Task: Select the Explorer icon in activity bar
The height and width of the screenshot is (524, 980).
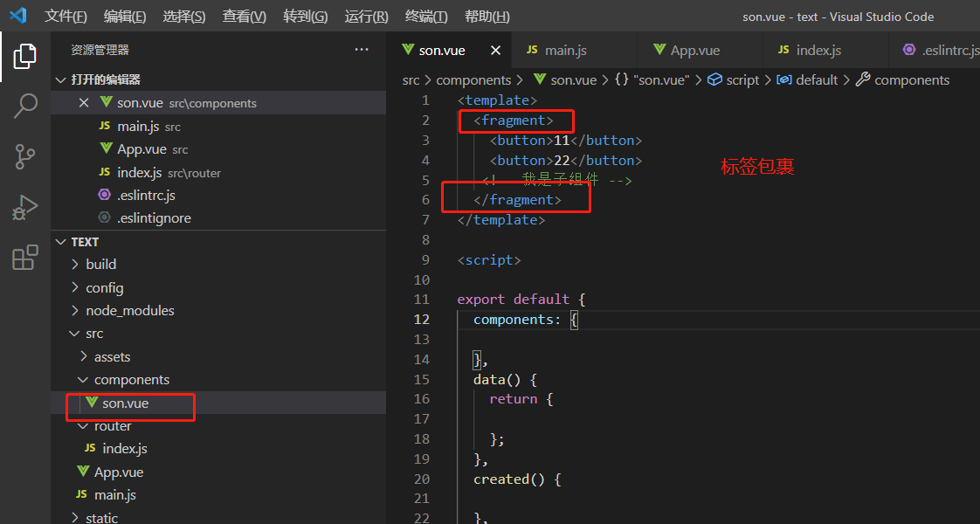Action: [24, 56]
